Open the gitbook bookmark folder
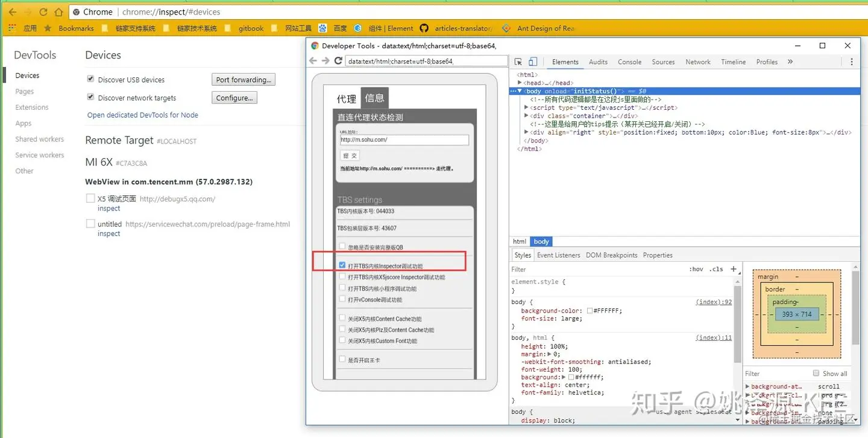 click(x=244, y=28)
